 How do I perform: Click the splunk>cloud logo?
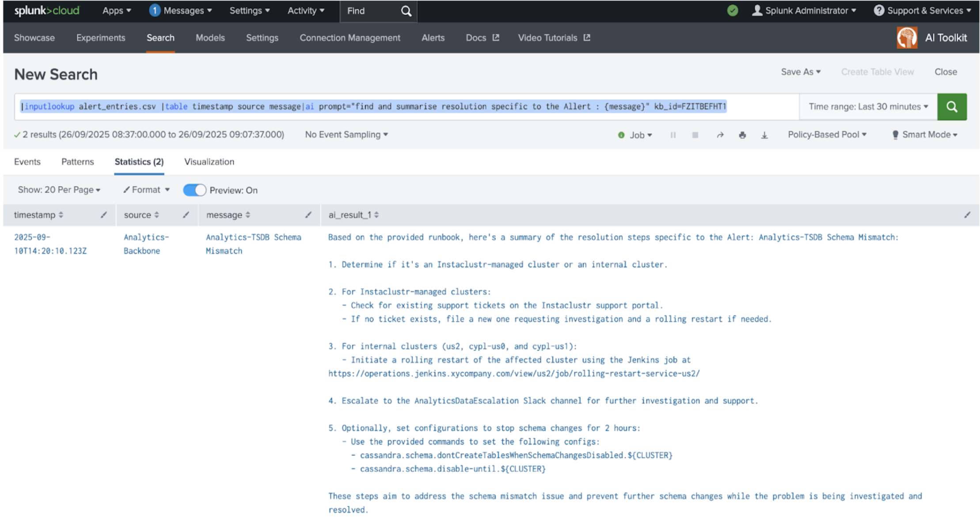[x=47, y=11]
